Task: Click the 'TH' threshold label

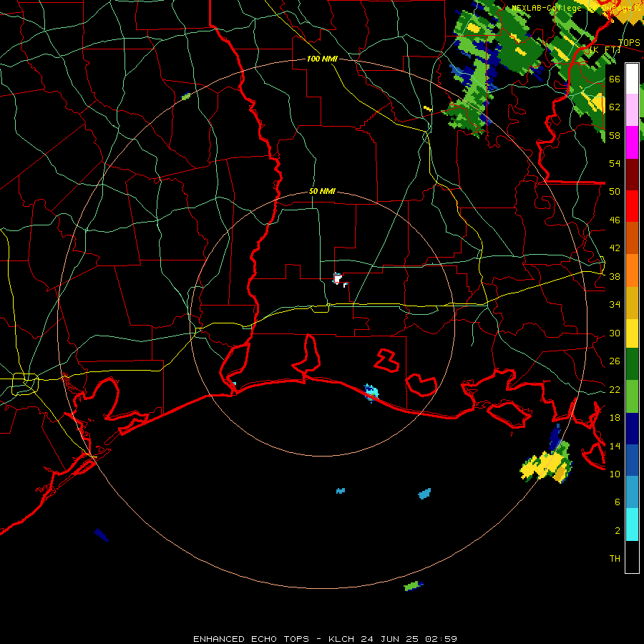Action: point(615,559)
